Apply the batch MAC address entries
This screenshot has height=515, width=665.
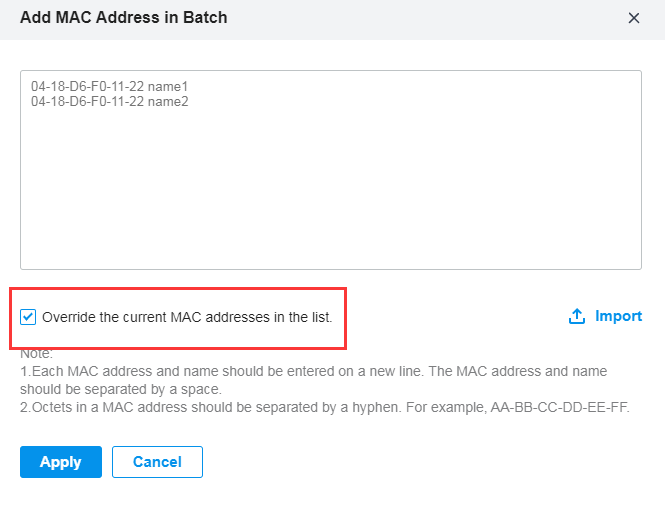tap(61, 462)
